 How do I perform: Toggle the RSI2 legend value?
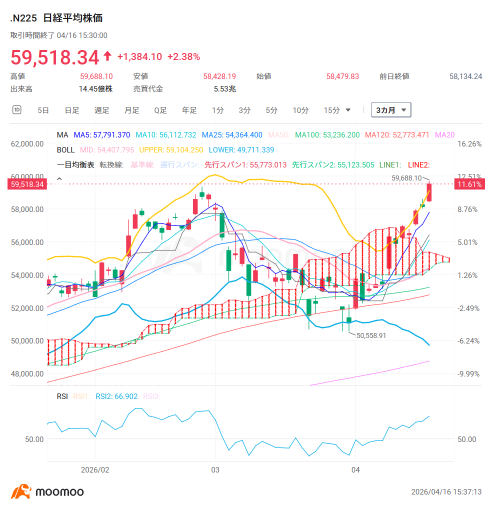pyautogui.click(x=116, y=396)
